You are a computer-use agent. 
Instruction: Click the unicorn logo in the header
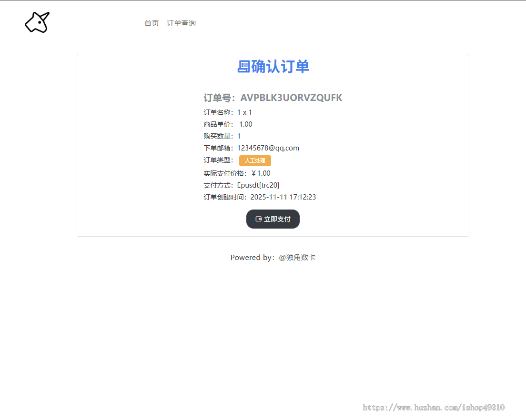pyautogui.click(x=37, y=22)
